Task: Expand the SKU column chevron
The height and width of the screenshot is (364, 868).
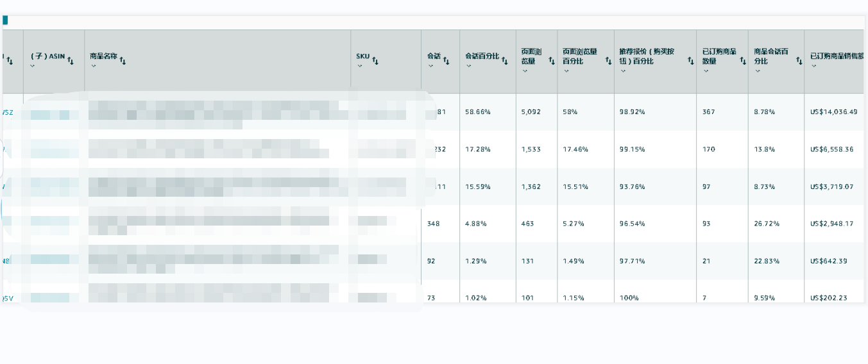Action: 359,66
